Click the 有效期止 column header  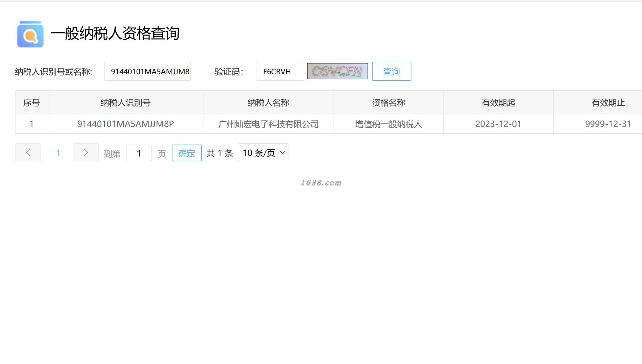608,103
